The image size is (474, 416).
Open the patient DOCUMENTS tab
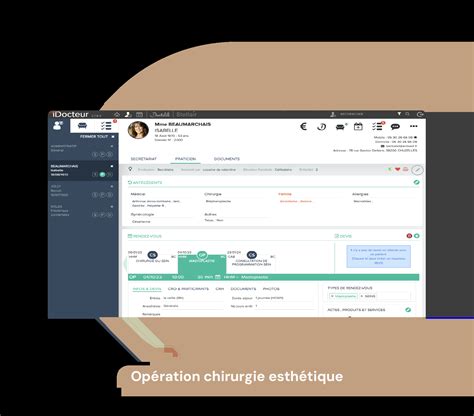227,159
